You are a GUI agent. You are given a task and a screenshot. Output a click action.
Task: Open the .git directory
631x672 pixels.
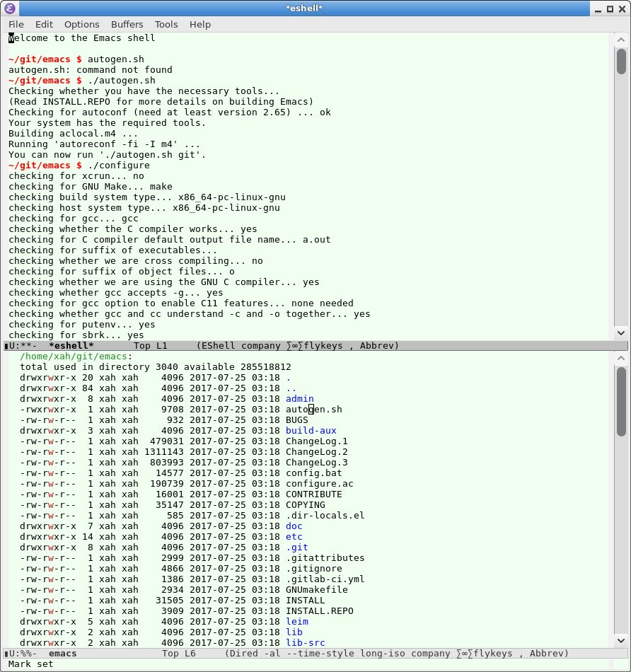coord(297,548)
